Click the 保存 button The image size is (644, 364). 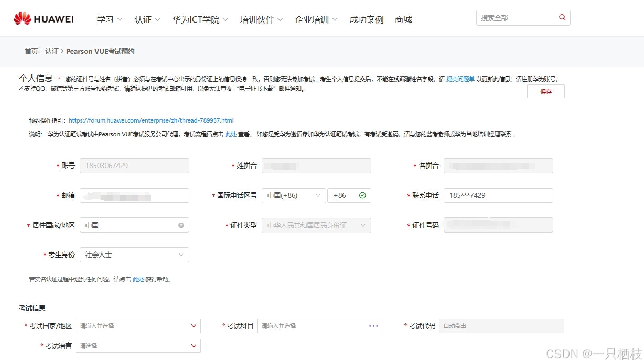point(546,92)
